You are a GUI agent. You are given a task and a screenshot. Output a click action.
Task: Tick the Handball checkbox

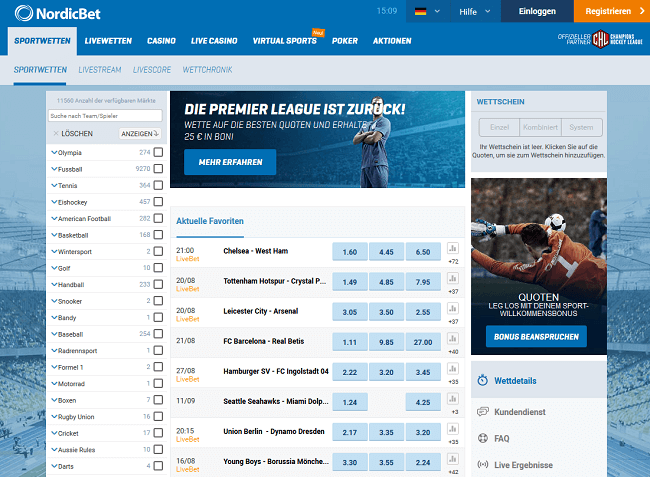click(x=158, y=284)
